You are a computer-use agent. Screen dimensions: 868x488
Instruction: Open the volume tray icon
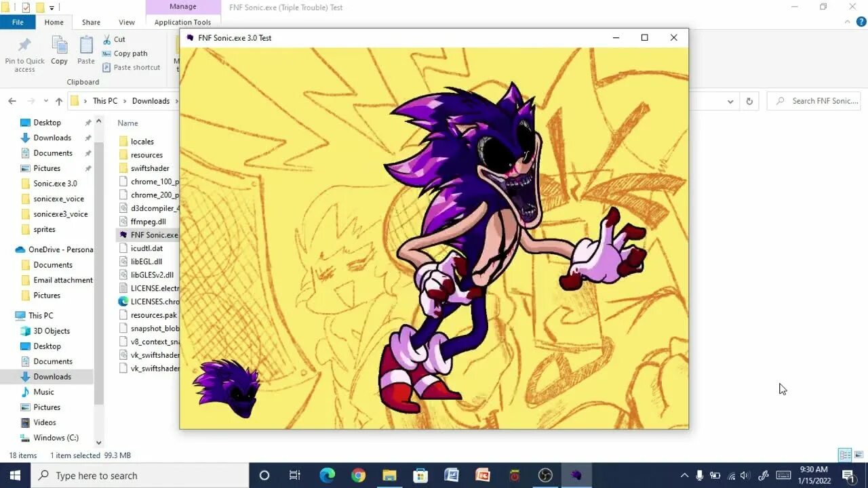(745, 475)
